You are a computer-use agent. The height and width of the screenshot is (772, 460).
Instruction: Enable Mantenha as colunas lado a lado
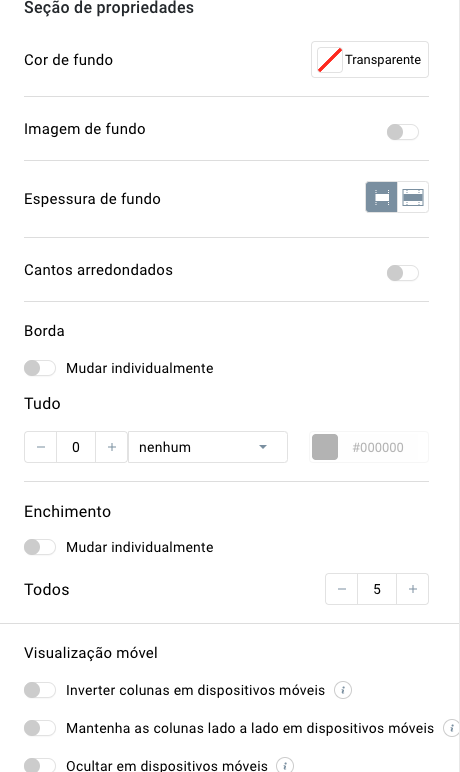(40, 728)
